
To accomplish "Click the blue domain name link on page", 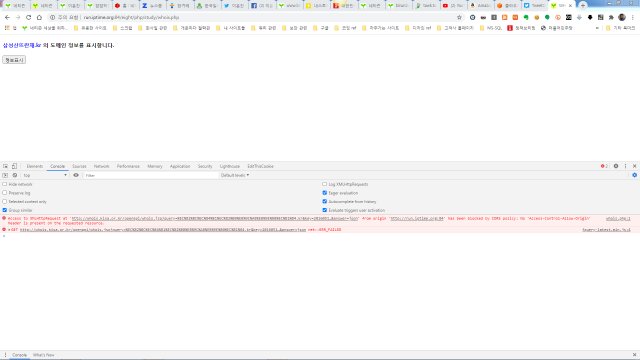I will [x=22, y=45].
